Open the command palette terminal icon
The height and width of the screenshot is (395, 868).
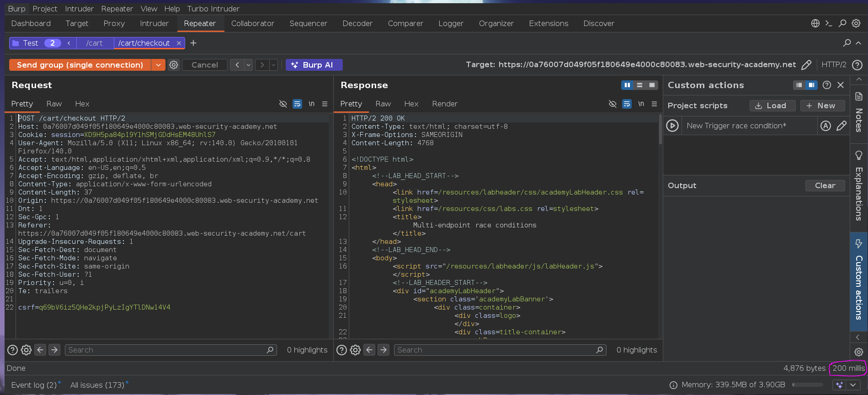tap(829, 23)
